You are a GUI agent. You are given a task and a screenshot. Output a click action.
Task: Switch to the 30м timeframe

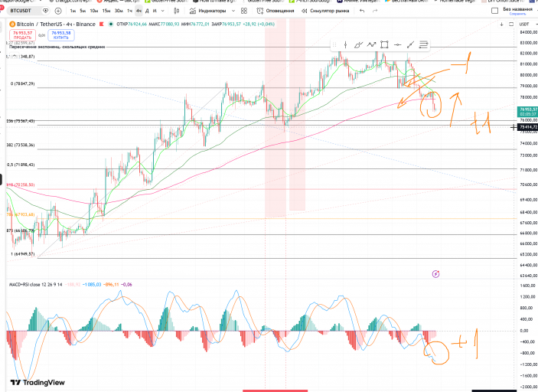[x=119, y=11]
